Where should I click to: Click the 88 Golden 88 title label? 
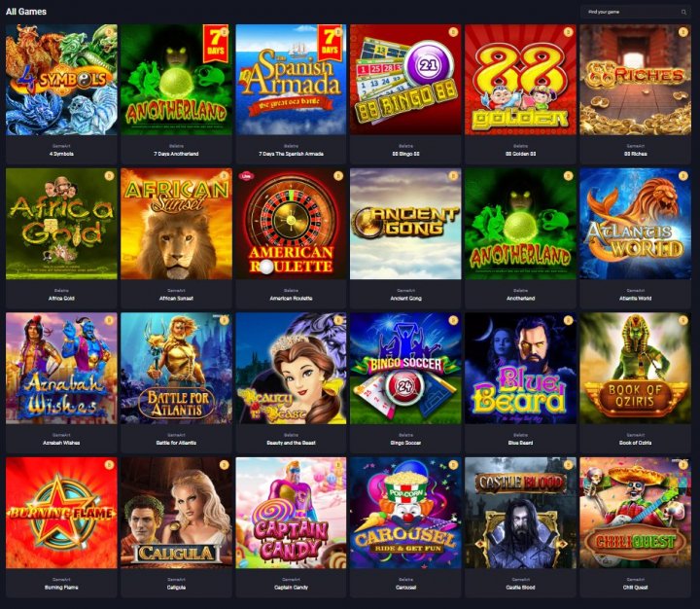[x=520, y=154]
